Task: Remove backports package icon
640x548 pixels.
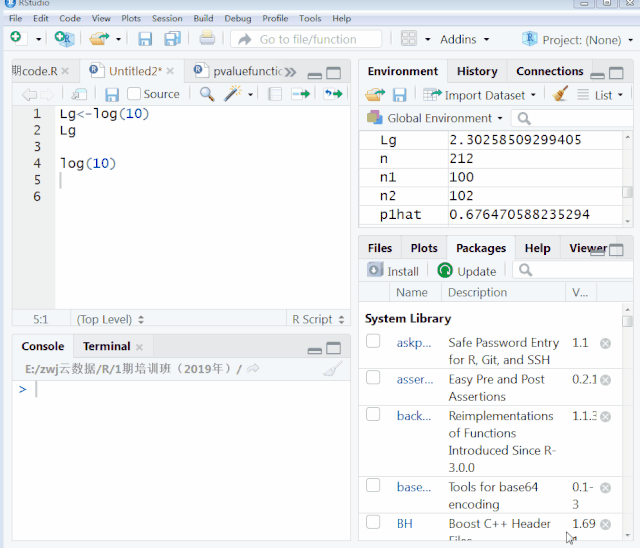Action: pyautogui.click(x=605, y=417)
